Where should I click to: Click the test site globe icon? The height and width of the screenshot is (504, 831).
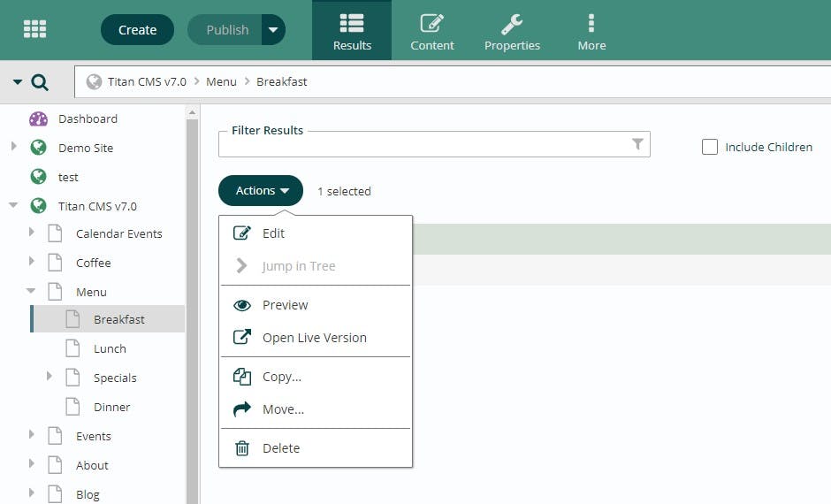[x=38, y=177]
